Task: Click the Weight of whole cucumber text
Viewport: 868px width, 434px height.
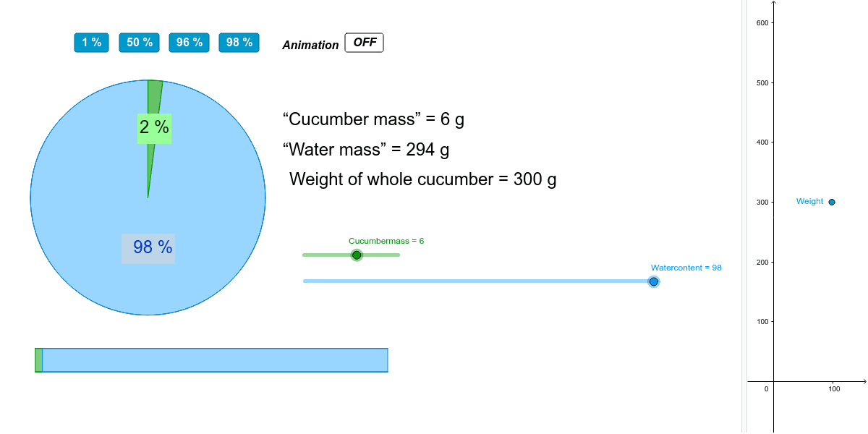Action: coord(423,179)
